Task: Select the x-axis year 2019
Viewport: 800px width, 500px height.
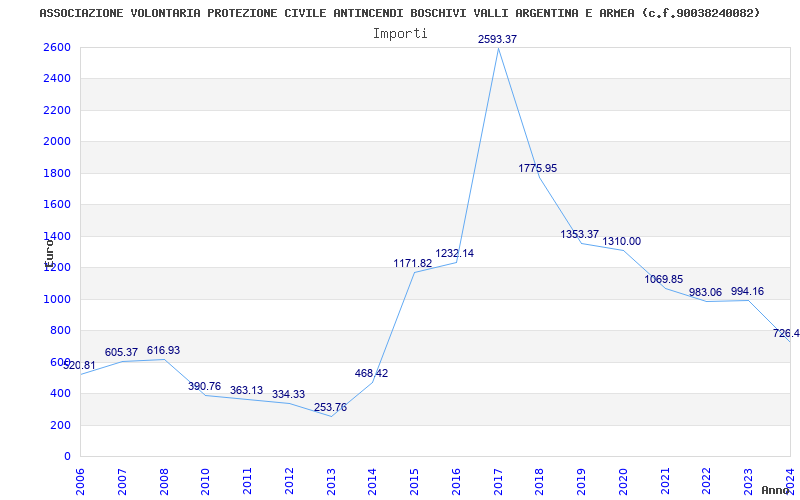Action: (582, 481)
